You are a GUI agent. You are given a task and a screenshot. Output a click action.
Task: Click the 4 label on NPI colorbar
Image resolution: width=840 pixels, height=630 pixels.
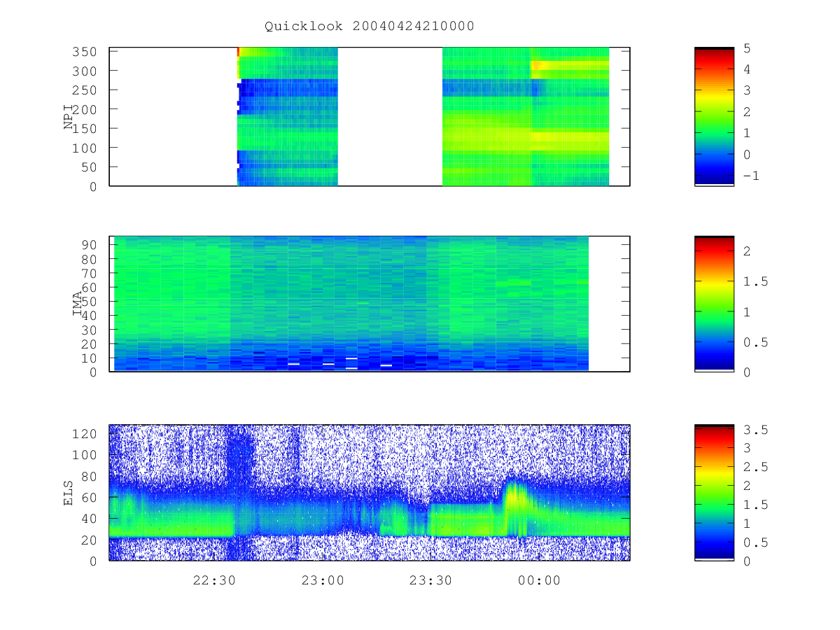pyautogui.click(x=747, y=69)
